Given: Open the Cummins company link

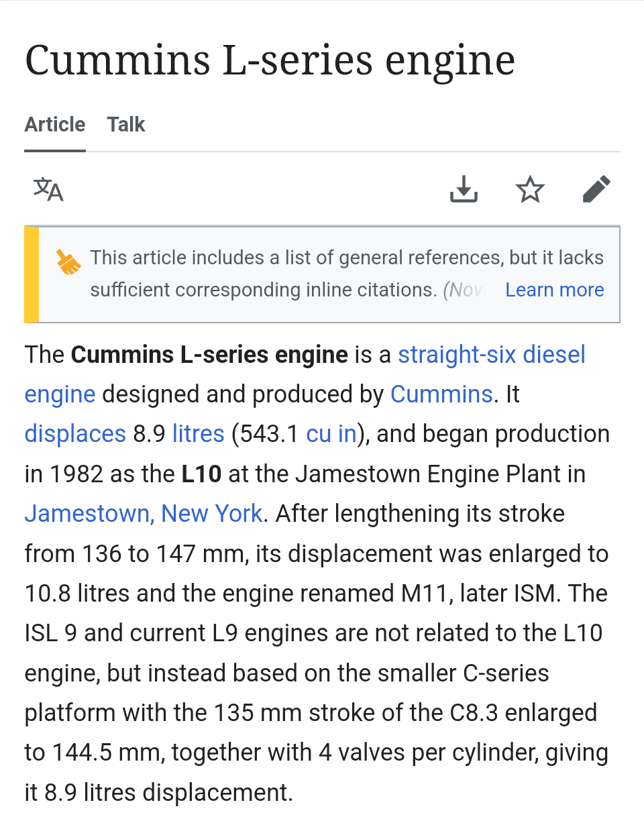Looking at the screenshot, I should click(x=441, y=394).
